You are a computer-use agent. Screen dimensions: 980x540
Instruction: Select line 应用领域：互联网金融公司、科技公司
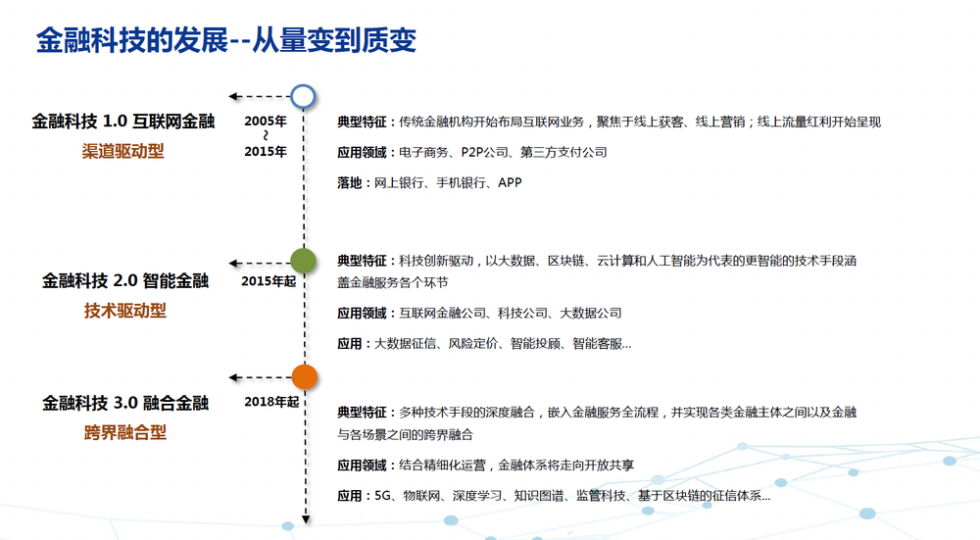pos(479,314)
